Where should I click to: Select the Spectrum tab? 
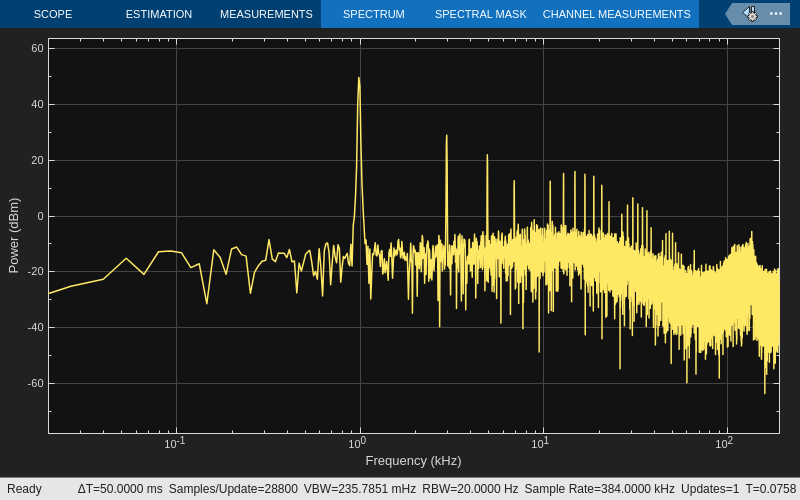[373, 14]
